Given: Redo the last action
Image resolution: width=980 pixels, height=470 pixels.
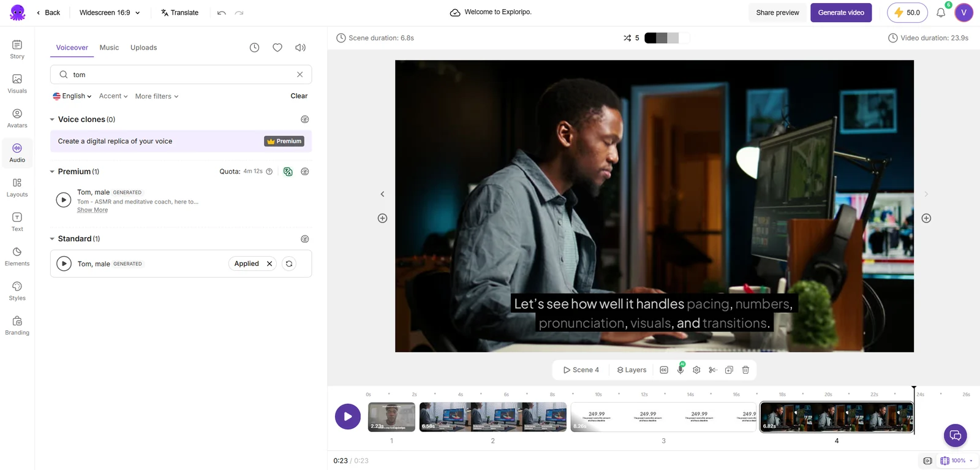Looking at the screenshot, I should click(239, 12).
